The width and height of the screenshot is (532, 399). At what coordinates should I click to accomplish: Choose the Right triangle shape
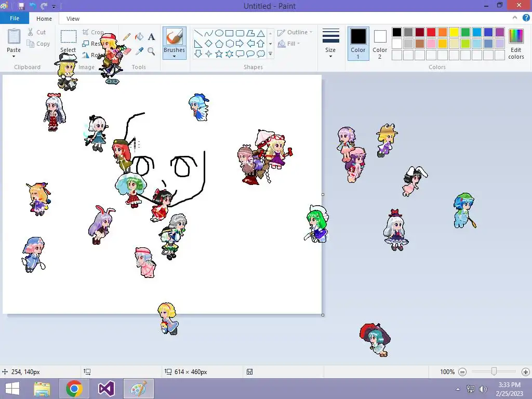point(198,44)
